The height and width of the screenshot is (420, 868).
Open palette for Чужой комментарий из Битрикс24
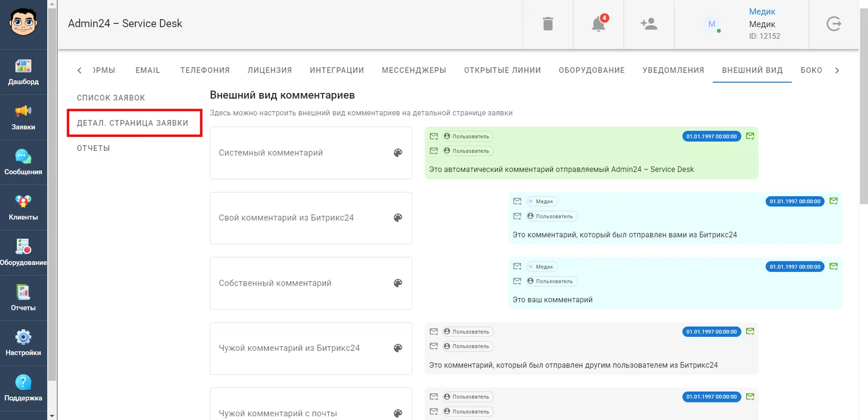pos(398,348)
